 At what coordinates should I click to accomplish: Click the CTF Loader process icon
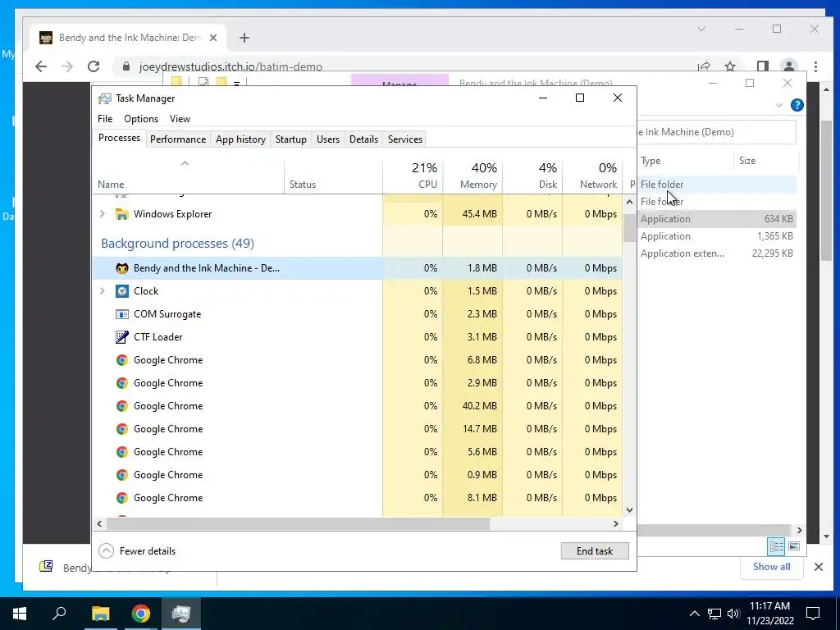pos(122,337)
